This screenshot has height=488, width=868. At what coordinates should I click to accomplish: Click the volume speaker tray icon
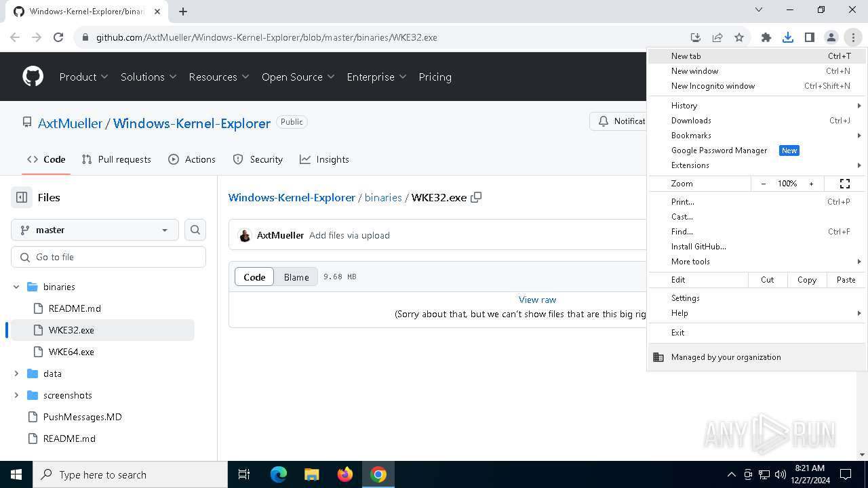(780, 474)
